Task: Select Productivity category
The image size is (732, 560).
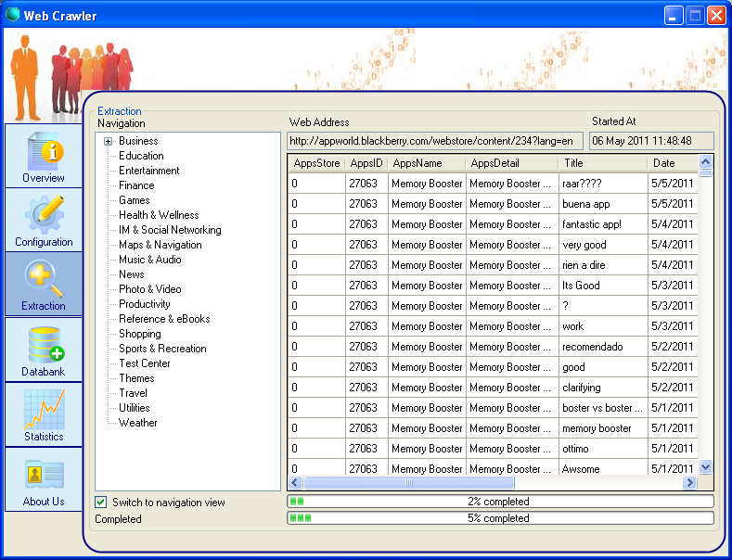Action: [144, 304]
